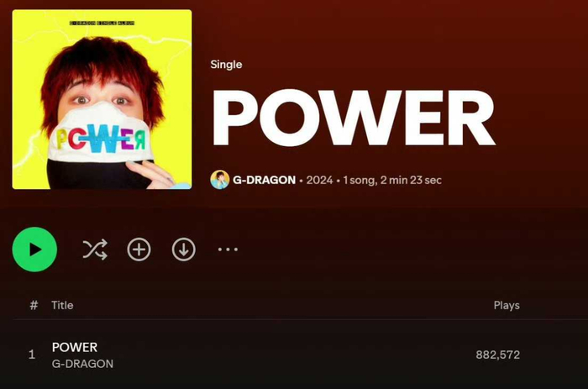Screen dimensions: 588x389
Task: Select the empty middle area of the first track row
Action: (x=292, y=355)
